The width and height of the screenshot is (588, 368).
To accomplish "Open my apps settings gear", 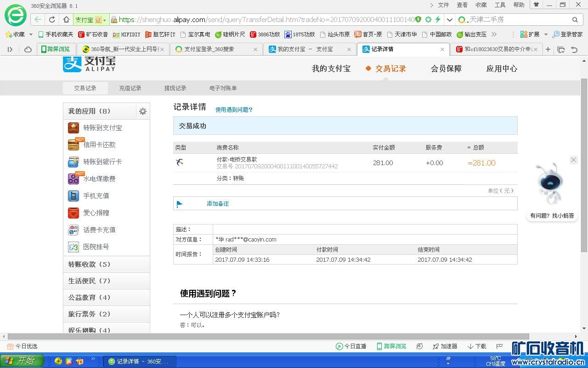I will (x=143, y=111).
